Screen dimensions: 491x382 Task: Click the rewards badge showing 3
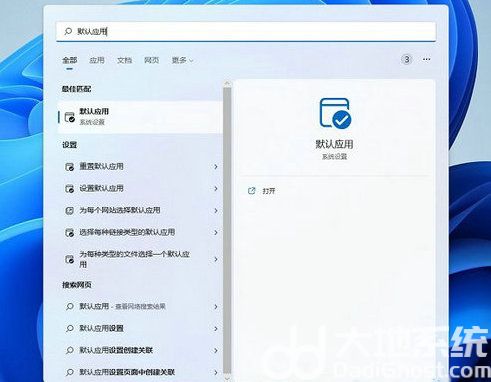tap(407, 60)
